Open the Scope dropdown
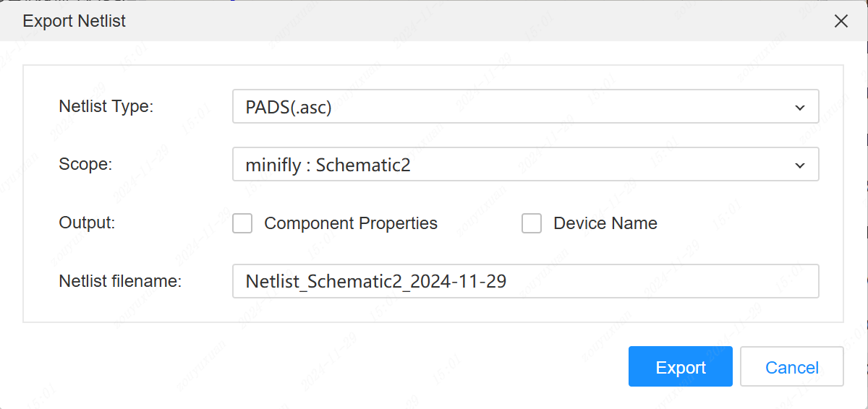 pos(525,165)
